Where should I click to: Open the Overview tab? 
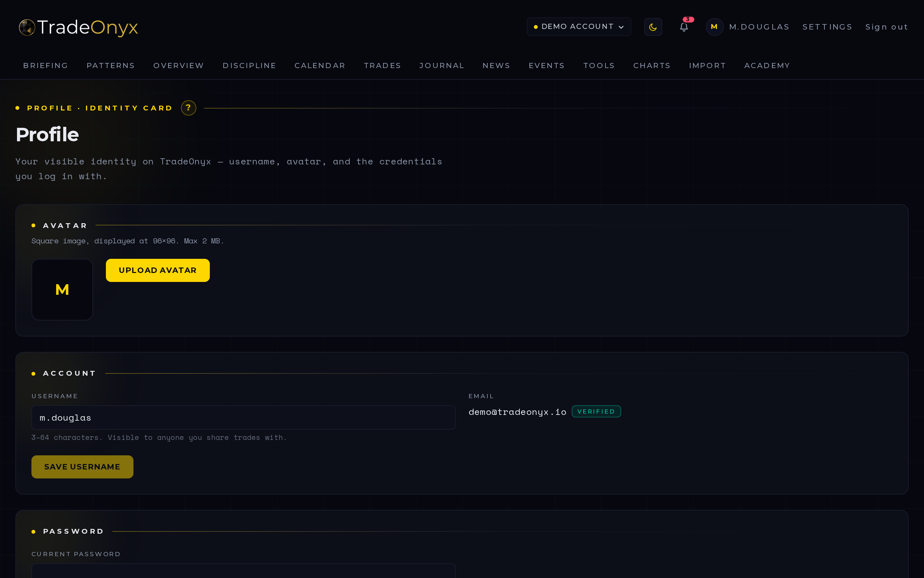click(x=179, y=66)
